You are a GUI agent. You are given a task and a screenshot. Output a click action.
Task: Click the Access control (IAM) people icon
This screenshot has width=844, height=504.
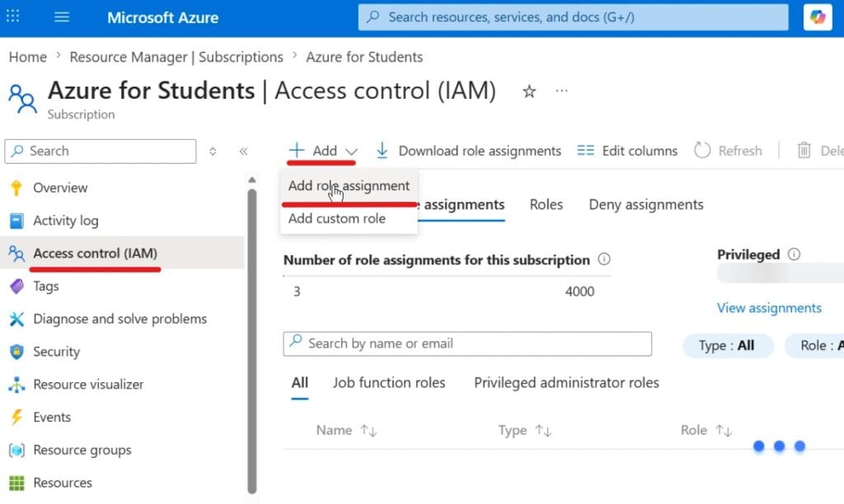click(16, 254)
